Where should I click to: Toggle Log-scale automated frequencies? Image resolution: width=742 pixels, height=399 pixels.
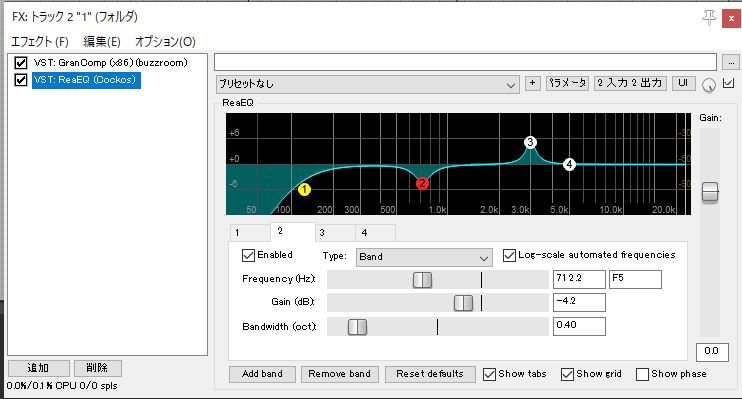[x=509, y=256]
